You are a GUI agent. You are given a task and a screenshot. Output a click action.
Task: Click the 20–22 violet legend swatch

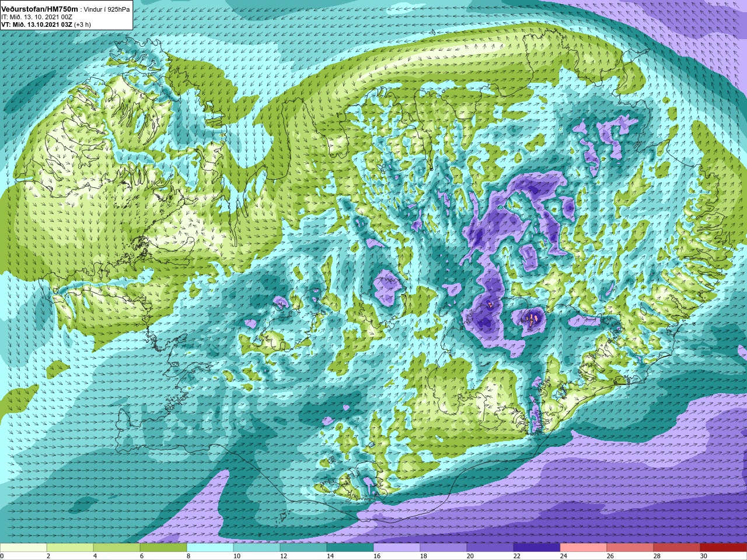[x=490, y=548]
